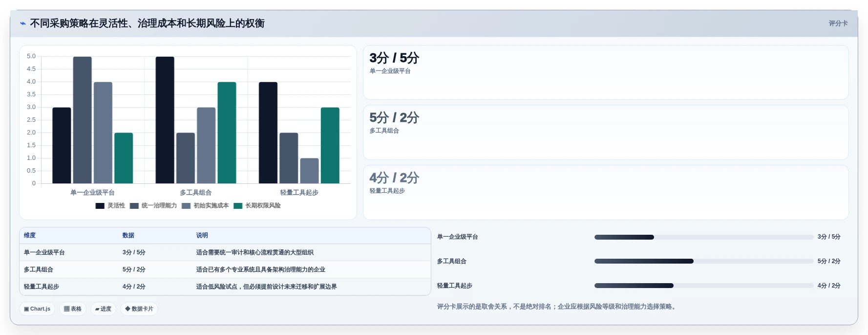Click the Chart.js tag

(x=37, y=309)
